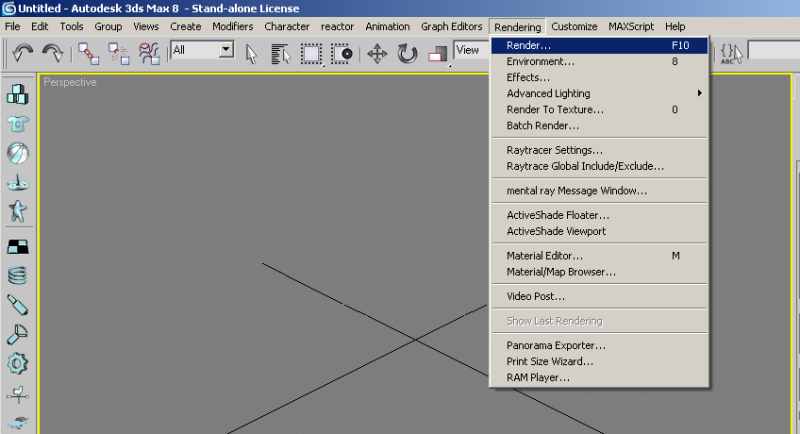The width and height of the screenshot is (800, 434).
Task: Open reactor Cloth Collection shirt icon
Action: (18, 123)
